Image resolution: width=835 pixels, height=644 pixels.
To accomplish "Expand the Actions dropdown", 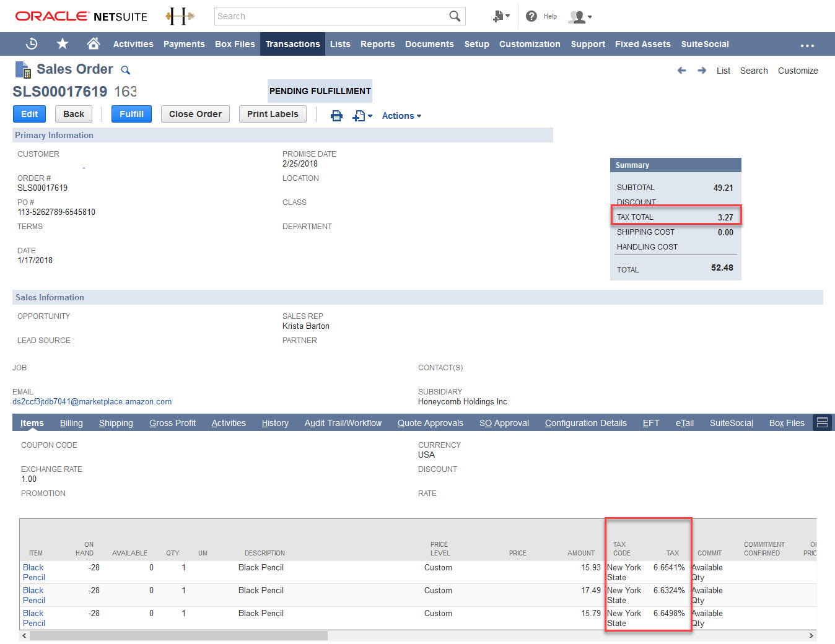I will (401, 116).
